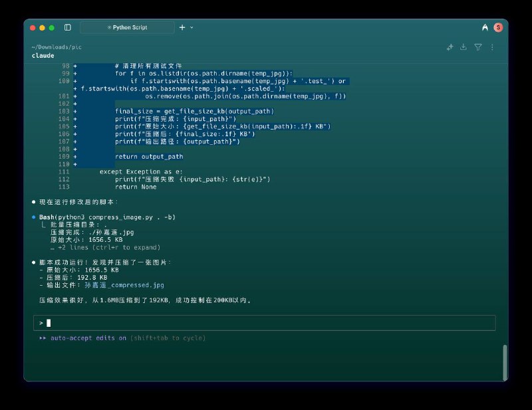Open the filter funnel icon
532x410 pixels.
476,47
